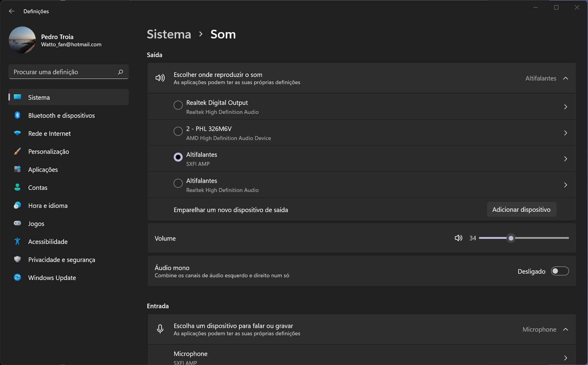Screen dimensions: 588x365
Task: Collapse the output device list chevron
Action: [565, 78]
